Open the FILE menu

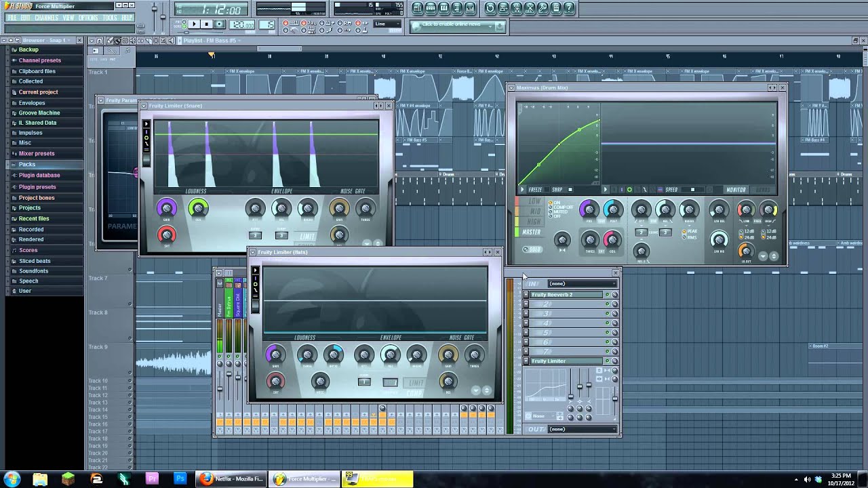tap(12, 18)
